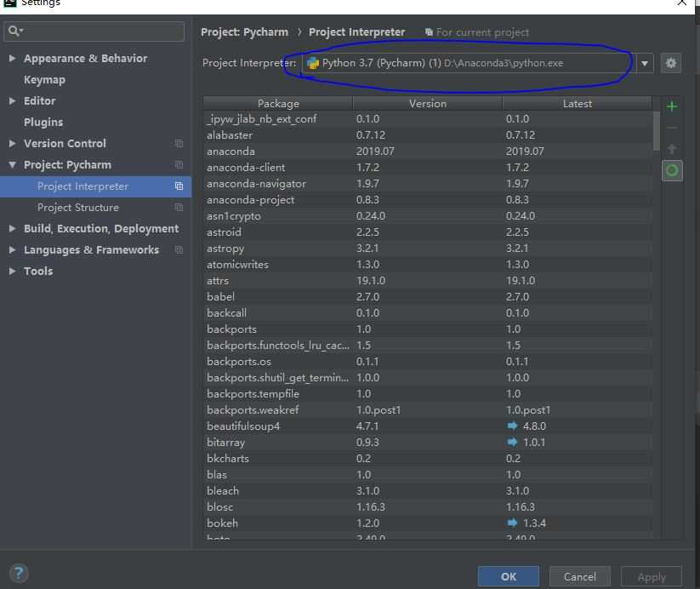Open the Keymap settings page

coord(44,79)
